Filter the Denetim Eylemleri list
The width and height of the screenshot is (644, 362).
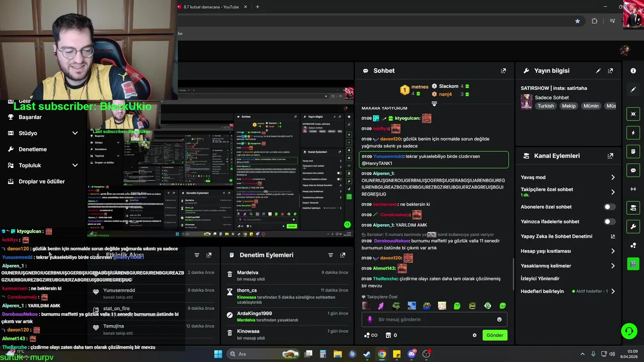331,255
